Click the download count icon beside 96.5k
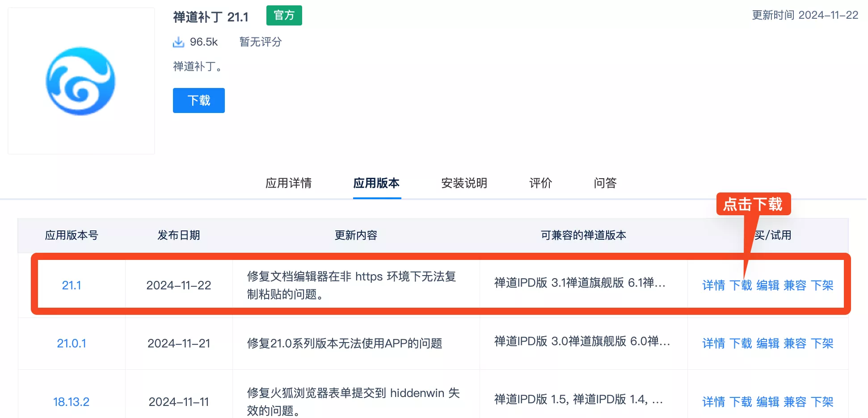The width and height of the screenshot is (868, 418). (x=178, y=42)
